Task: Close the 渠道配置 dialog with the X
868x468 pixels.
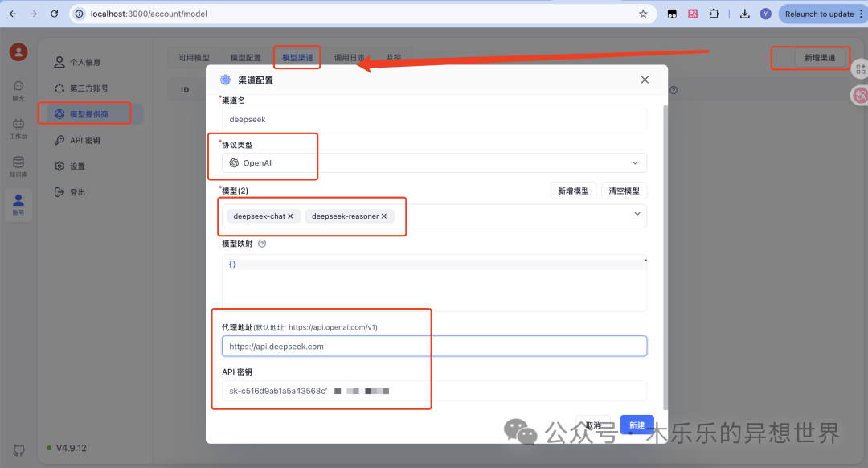Action: pyautogui.click(x=645, y=80)
